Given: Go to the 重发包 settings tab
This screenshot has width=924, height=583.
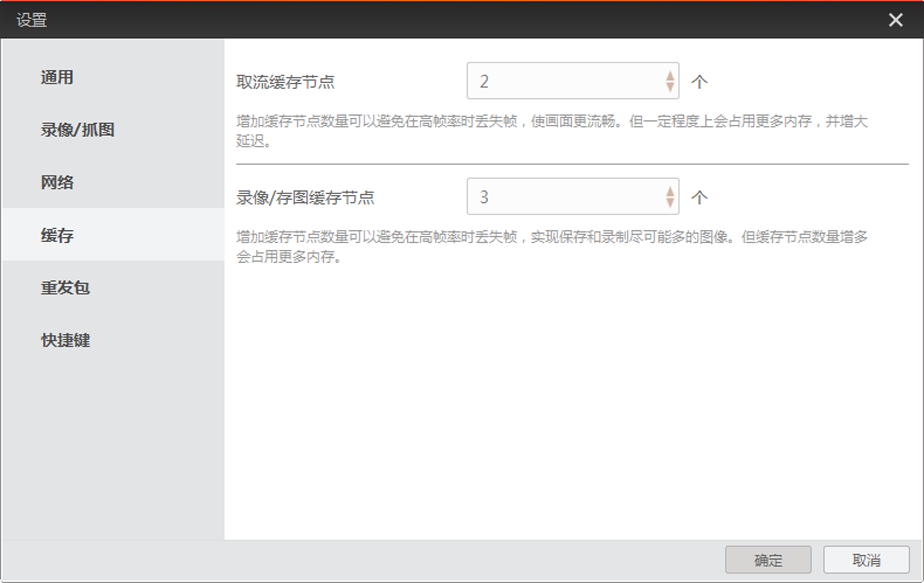Looking at the screenshot, I should (65, 288).
